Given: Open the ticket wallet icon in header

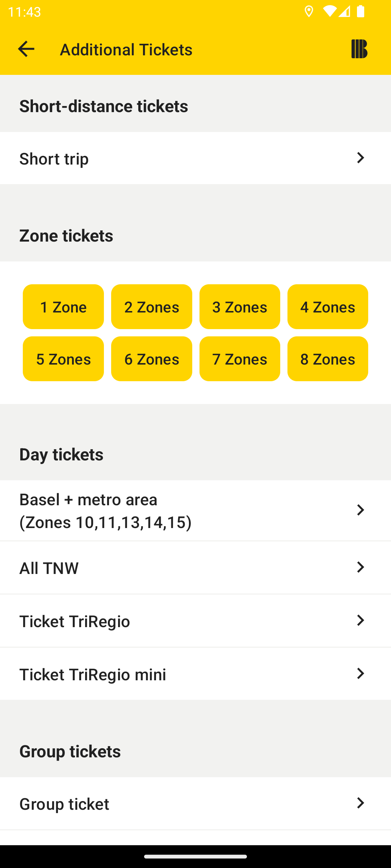Looking at the screenshot, I should (360, 49).
